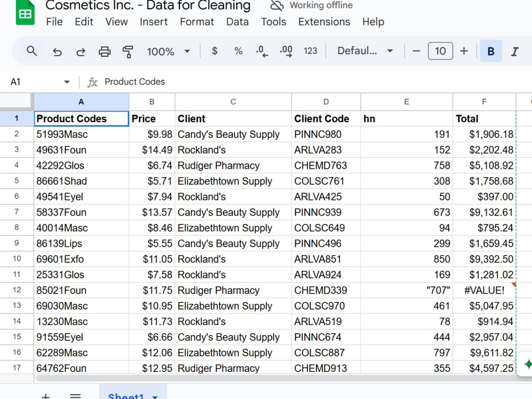Select cell 51993Masc

tap(81, 134)
